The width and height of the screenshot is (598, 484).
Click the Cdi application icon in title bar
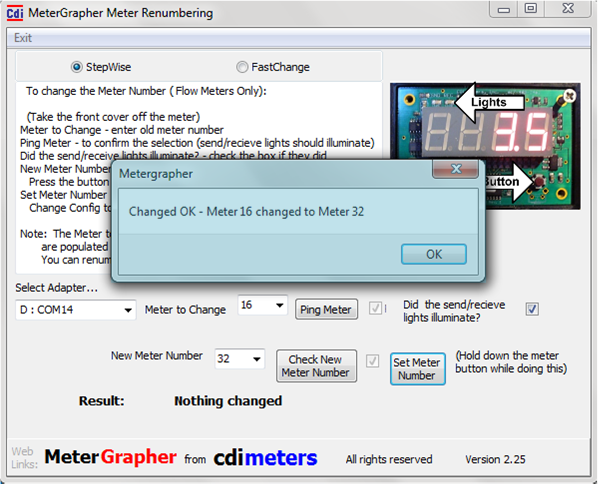point(15,13)
